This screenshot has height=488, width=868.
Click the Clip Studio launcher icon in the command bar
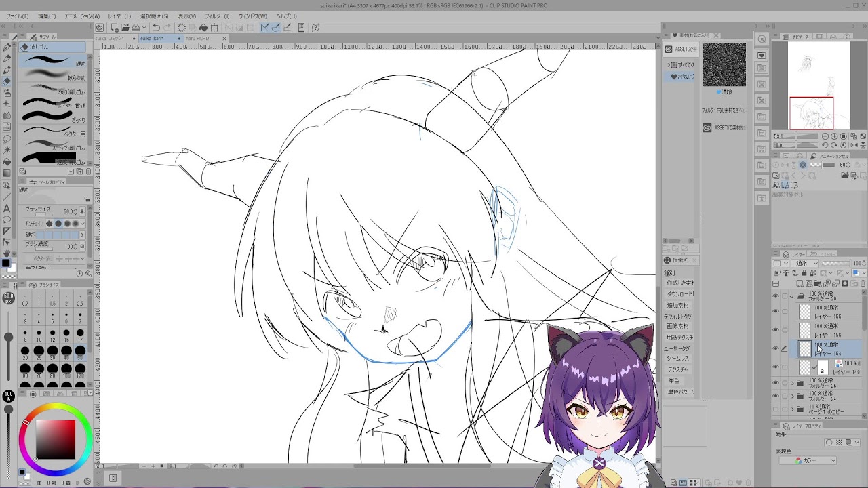(x=100, y=28)
